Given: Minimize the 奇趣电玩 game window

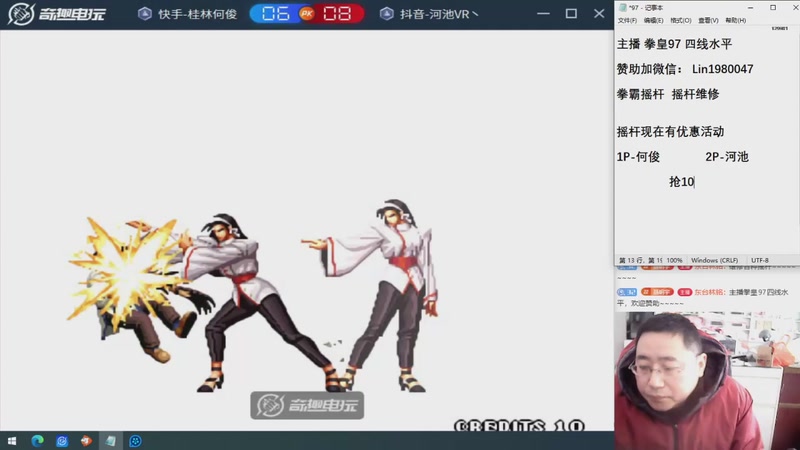Looking at the screenshot, I should (543, 14).
